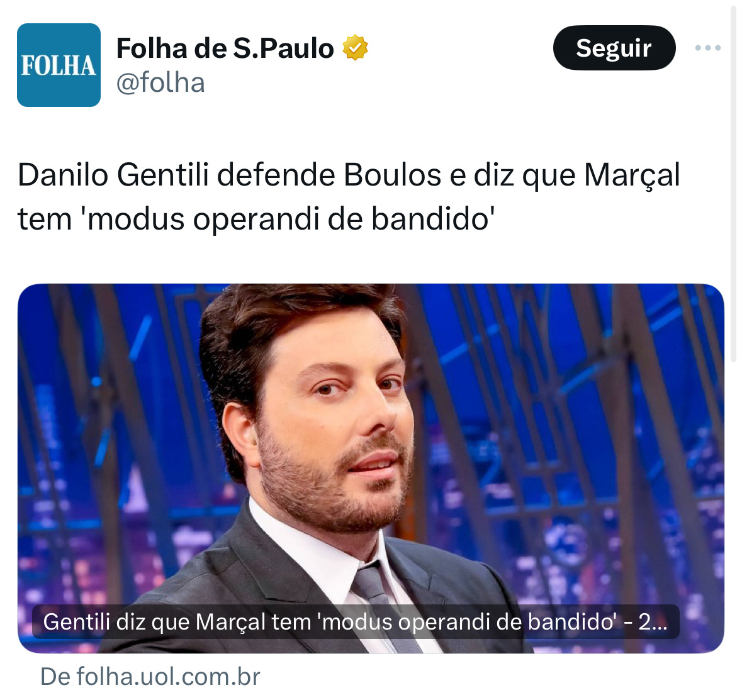Click the word 'Boulos' in the tweet text
This screenshot has height=700, width=742.
click(392, 175)
